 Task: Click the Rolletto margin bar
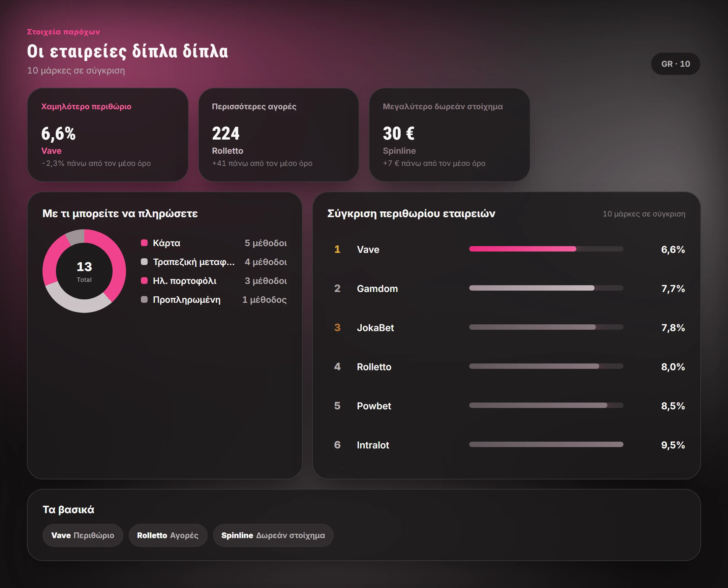coord(546,366)
